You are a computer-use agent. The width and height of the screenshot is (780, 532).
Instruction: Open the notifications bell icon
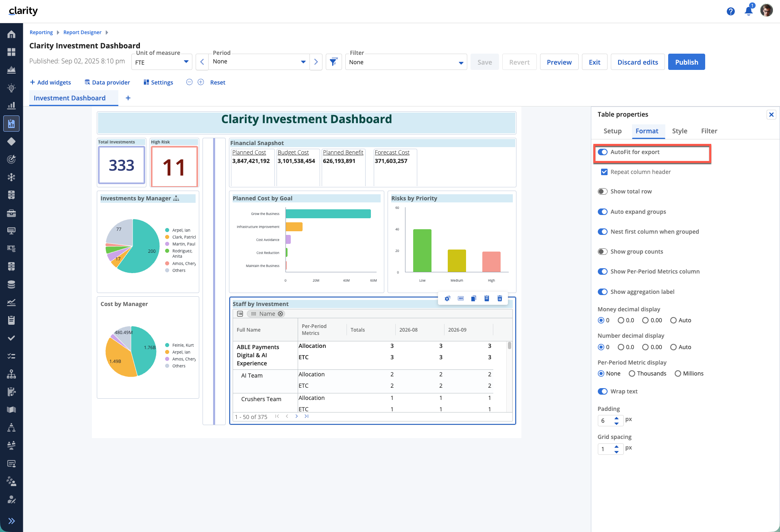coord(748,11)
